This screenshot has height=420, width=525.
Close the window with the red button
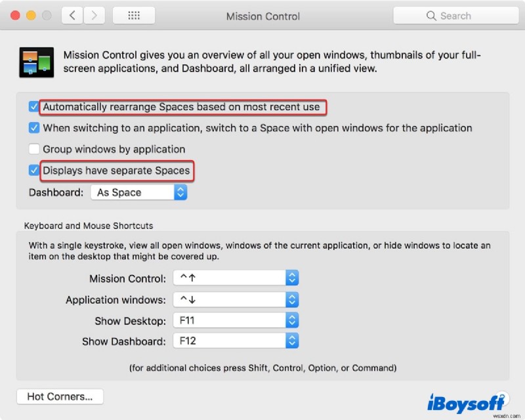point(15,15)
